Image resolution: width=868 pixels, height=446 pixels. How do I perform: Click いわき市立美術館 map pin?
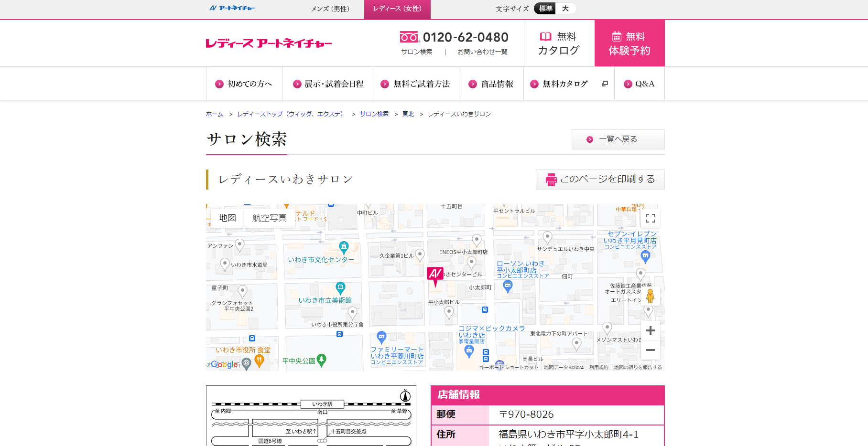pyautogui.click(x=340, y=288)
